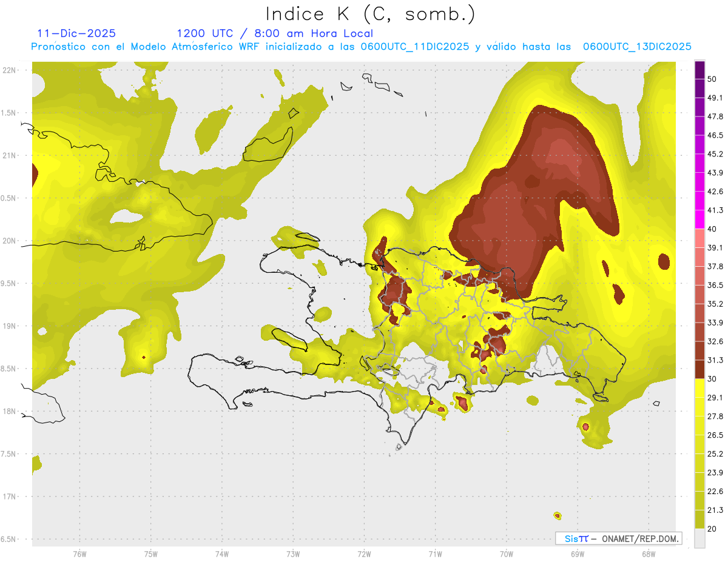Select the "75W" longitude label

point(151,554)
